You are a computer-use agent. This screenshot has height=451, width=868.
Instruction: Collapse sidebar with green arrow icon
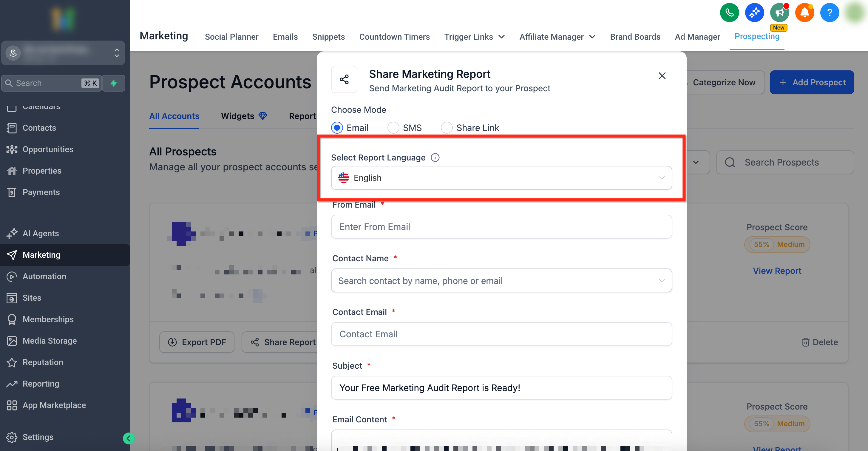[x=128, y=438]
